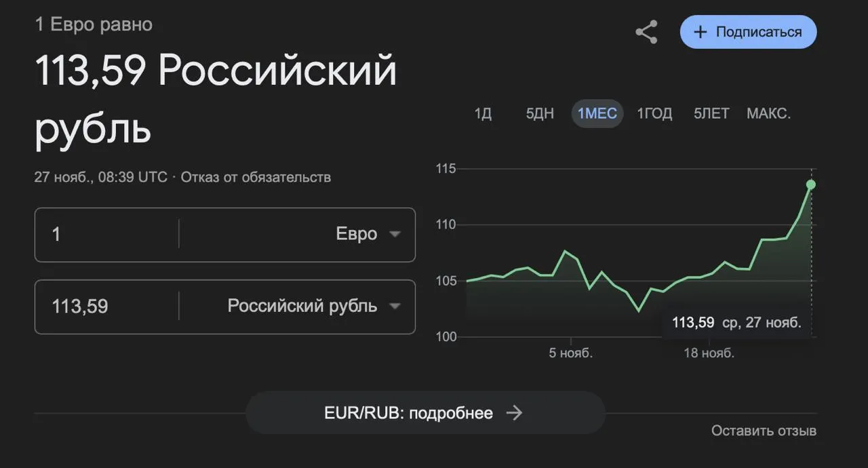Select the Евро currency selector
Viewport: 868px width, 468px height.
click(x=298, y=234)
